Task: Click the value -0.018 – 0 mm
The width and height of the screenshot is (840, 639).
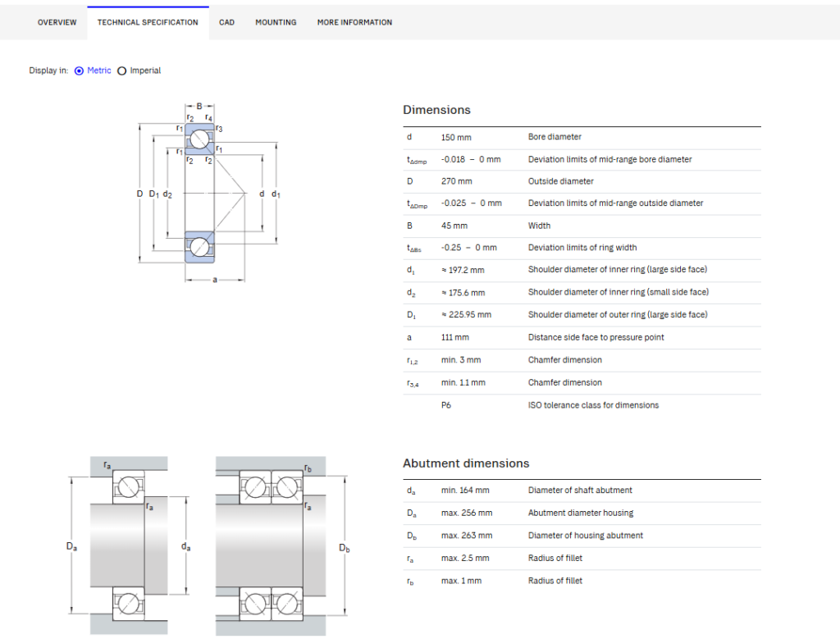Action: pyautogui.click(x=471, y=160)
